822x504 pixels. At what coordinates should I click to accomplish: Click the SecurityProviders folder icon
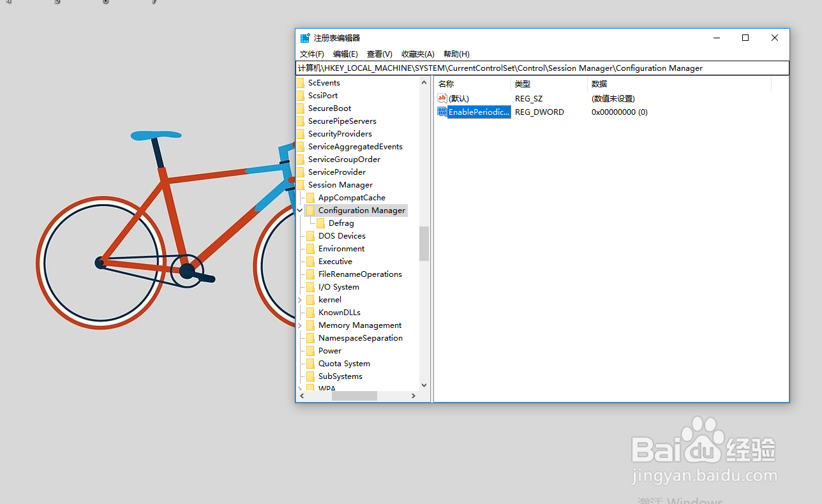[301, 134]
